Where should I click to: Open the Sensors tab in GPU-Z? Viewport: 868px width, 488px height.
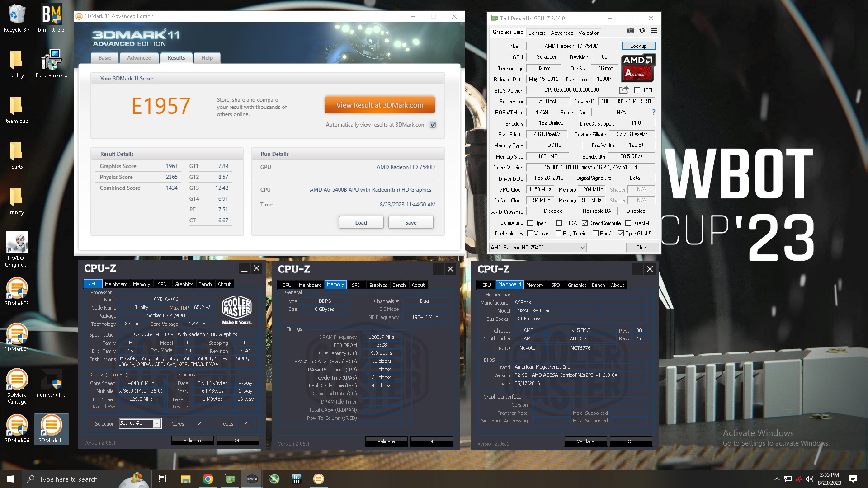(x=537, y=33)
